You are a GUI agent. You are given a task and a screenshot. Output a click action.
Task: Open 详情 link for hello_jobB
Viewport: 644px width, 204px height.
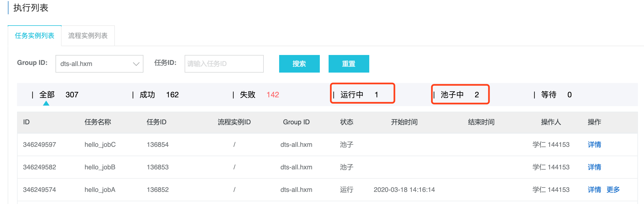(594, 167)
